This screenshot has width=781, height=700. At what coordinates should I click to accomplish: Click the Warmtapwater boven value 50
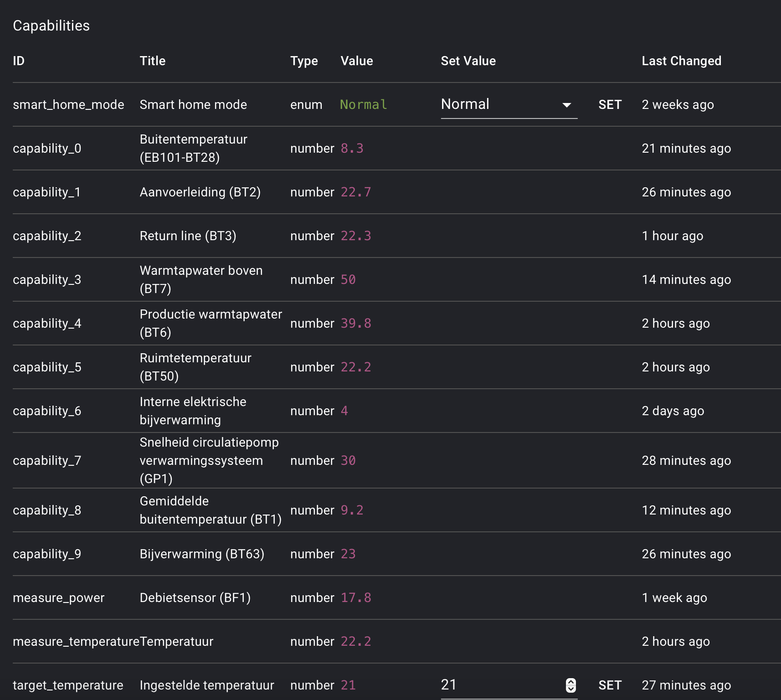[x=348, y=280]
